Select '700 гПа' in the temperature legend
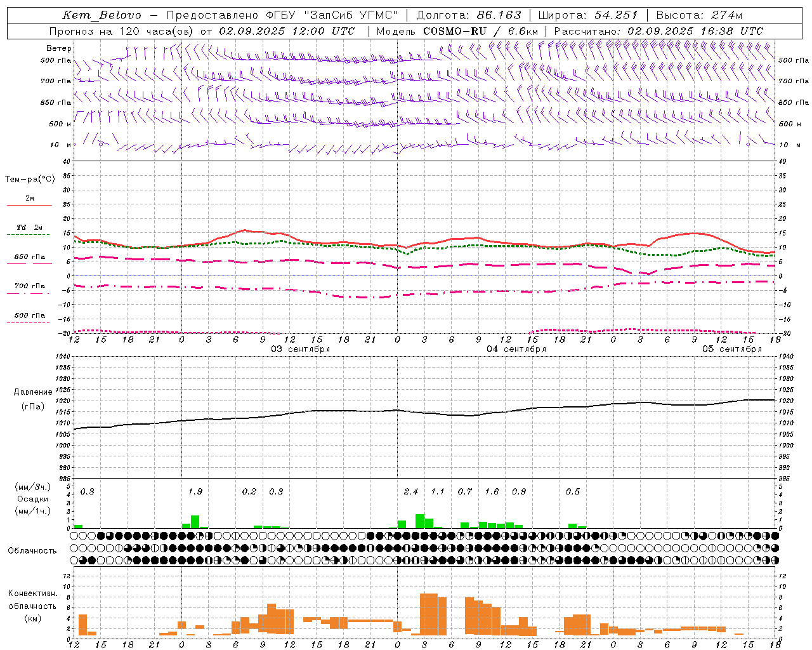Image resolution: width=812 pixels, height=650 pixels. (29, 286)
